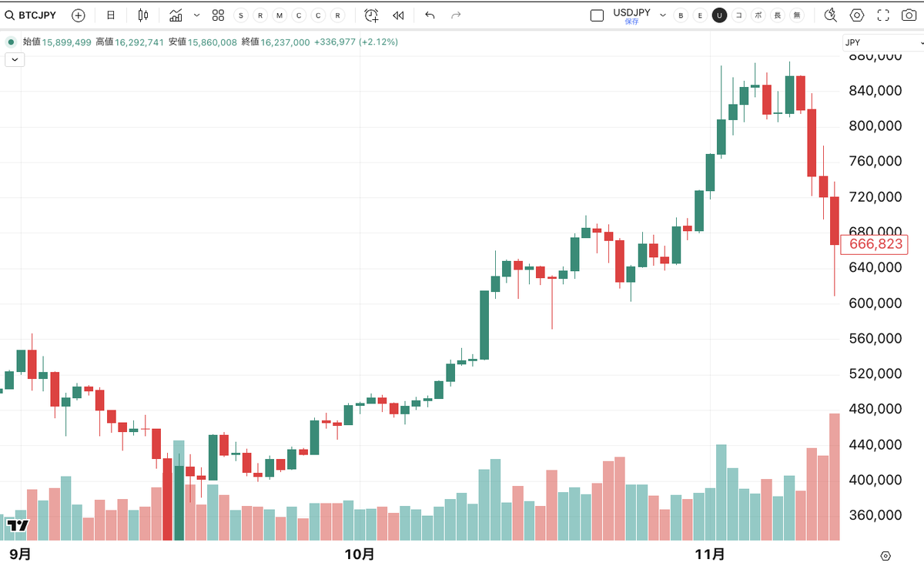924x566 pixels.
Task: Select the 日 timeframe menu item
Action: click(110, 15)
